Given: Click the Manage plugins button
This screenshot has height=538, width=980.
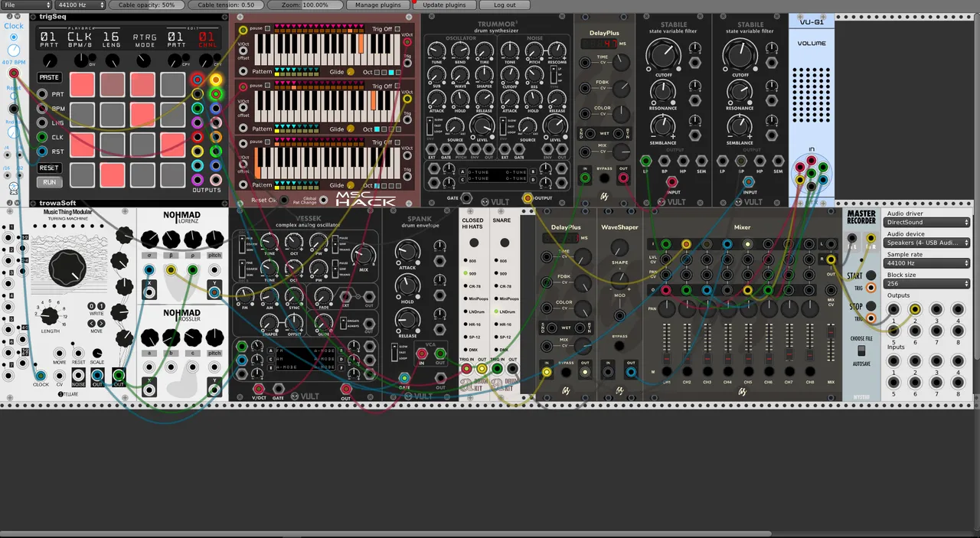Looking at the screenshot, I should [378, 5].
